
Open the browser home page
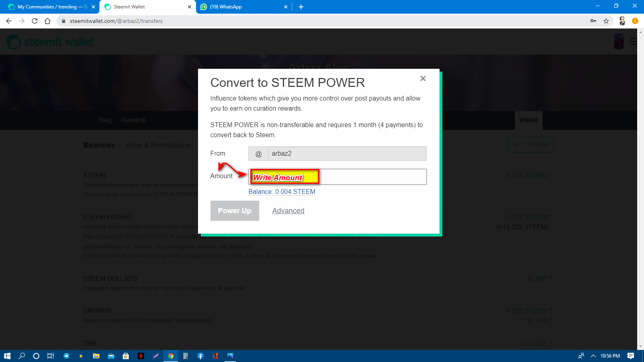click(47, 21)
